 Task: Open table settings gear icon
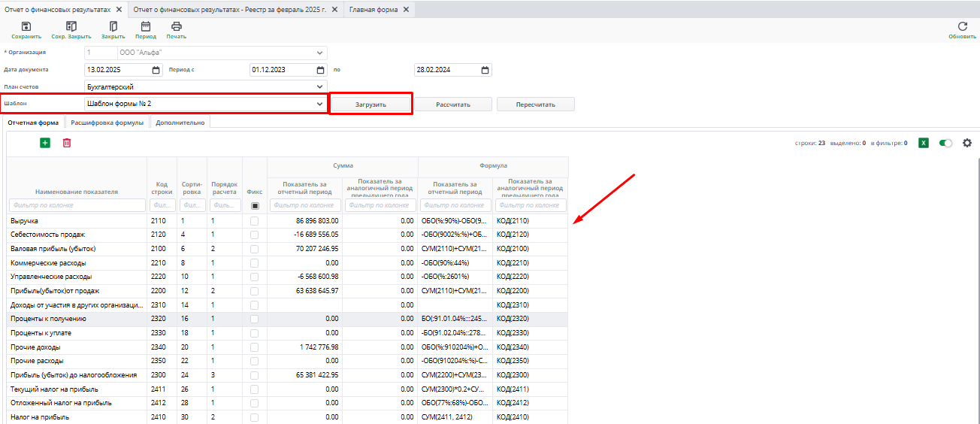pyautogui.click(x=967, y=143)
